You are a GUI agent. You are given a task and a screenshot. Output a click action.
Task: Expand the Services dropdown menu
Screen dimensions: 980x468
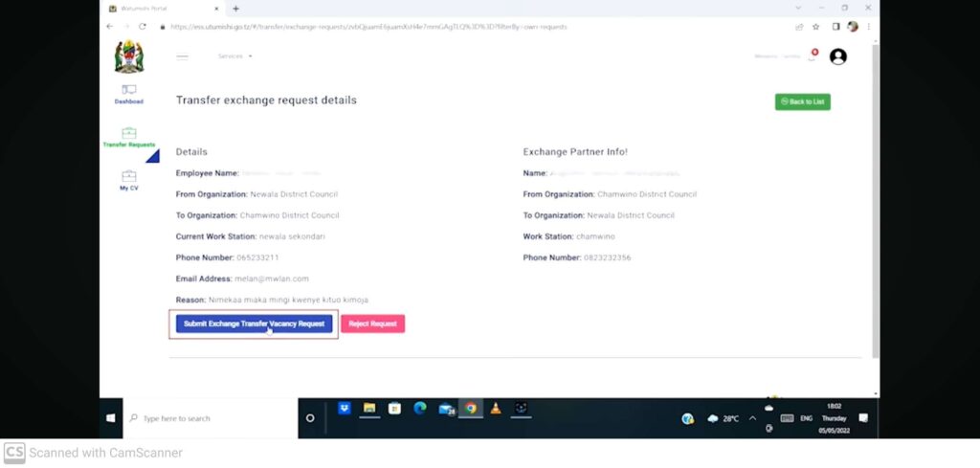pyautogui.click(x=234, y=56)
